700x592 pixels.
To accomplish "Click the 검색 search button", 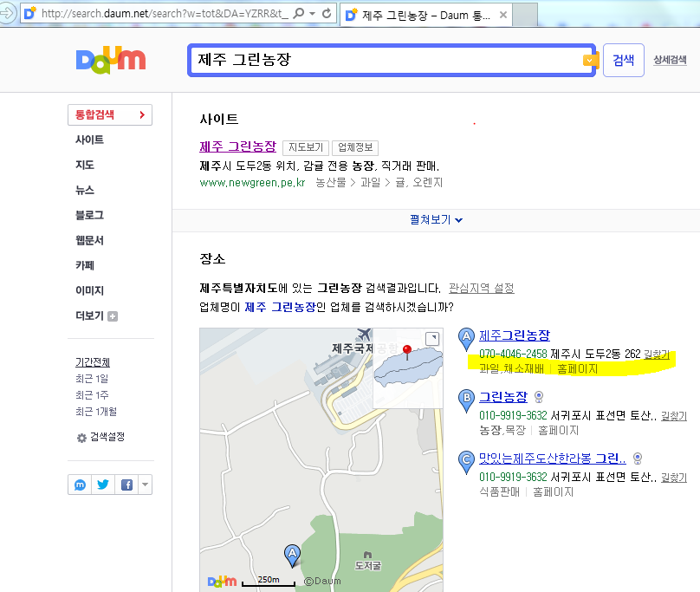I will [x=623, y=61].
